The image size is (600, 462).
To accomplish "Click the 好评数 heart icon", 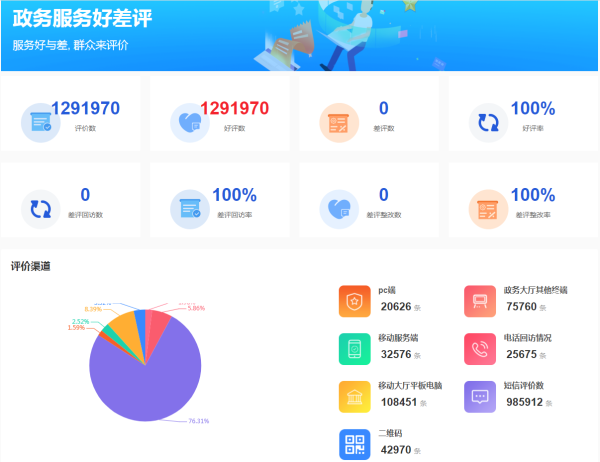I will point(189,123).
